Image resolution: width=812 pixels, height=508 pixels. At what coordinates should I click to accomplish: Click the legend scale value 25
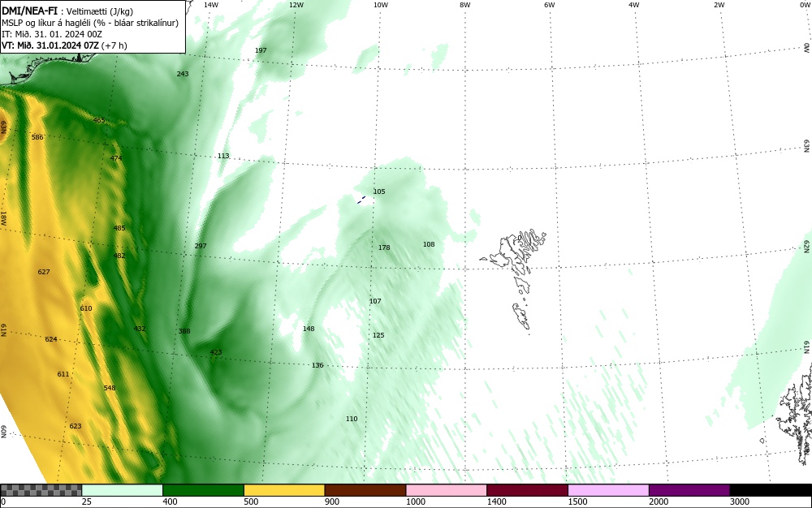[87, 502]
